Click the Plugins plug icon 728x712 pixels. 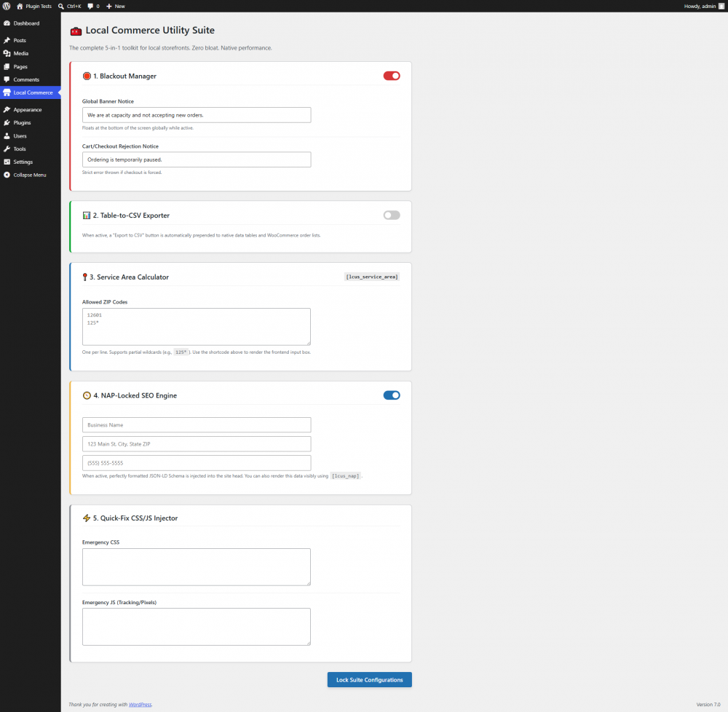(x=7, y=122)
